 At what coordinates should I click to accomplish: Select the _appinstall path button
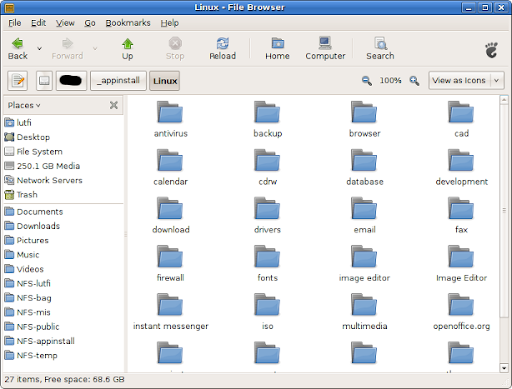coord(118,81)
